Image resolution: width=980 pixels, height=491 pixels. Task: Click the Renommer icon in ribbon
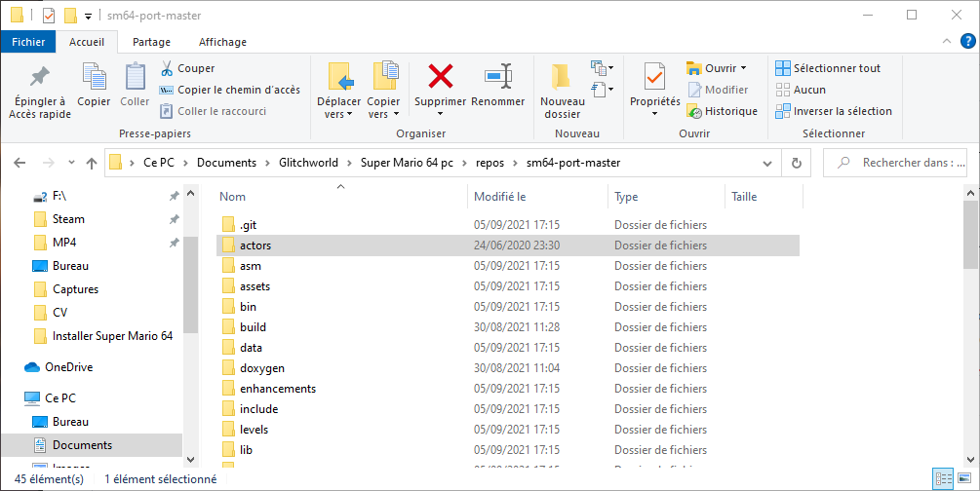[x=497, y=76]
